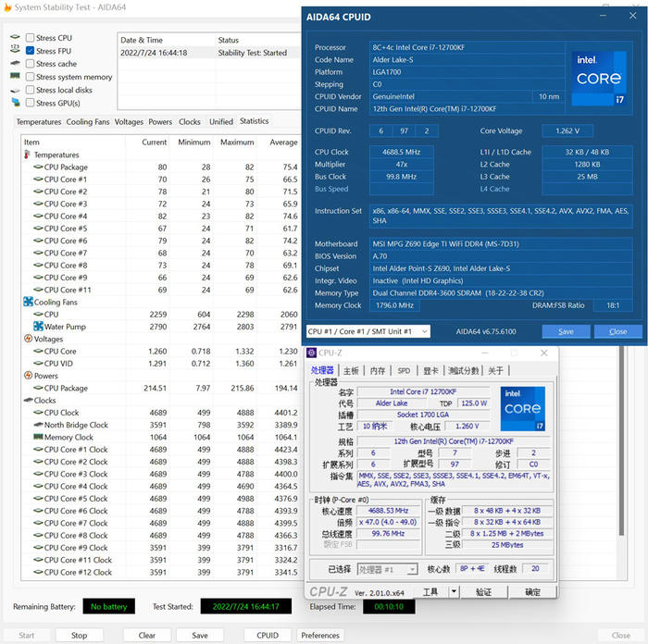Click the North Bridge Clock icon
The width and height of the screenshot is (648, 644).
tap(38, 424)
